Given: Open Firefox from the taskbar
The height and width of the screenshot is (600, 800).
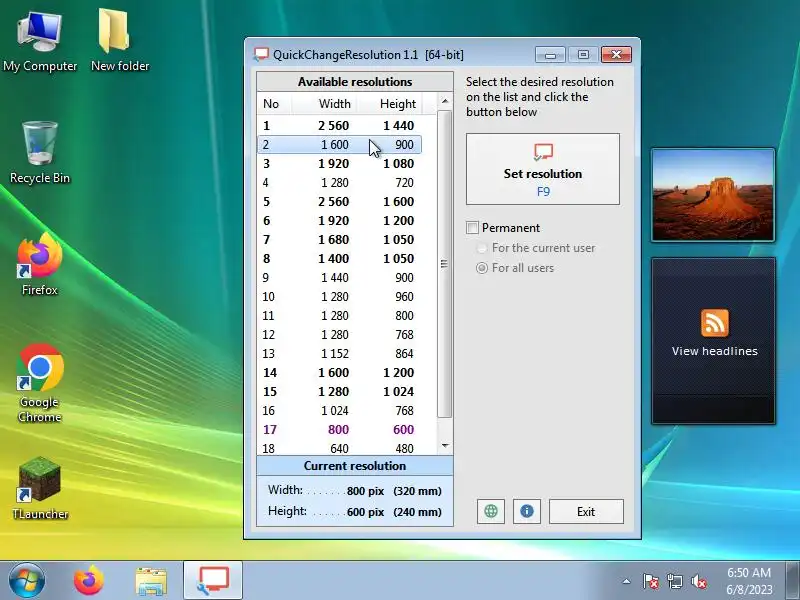Looking at the screenshot, I should [89, 581].
